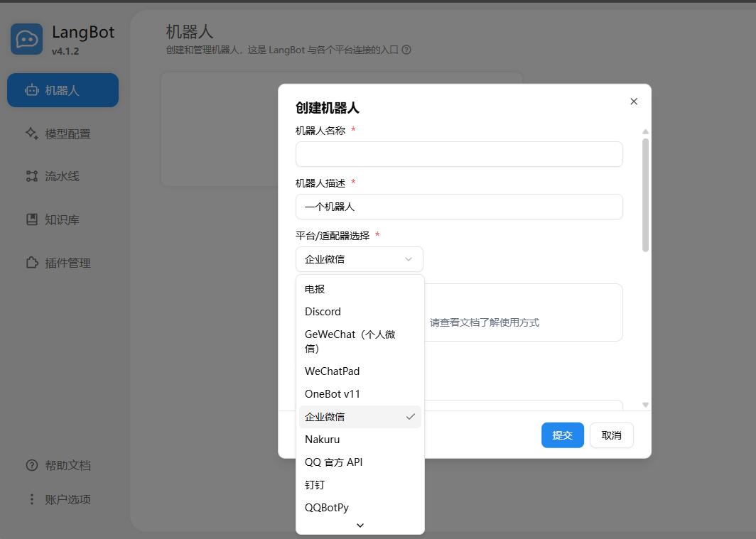Click the v4.1.2 version label
The width and height of the screenshot is (756, 539).
pos(65,51)
